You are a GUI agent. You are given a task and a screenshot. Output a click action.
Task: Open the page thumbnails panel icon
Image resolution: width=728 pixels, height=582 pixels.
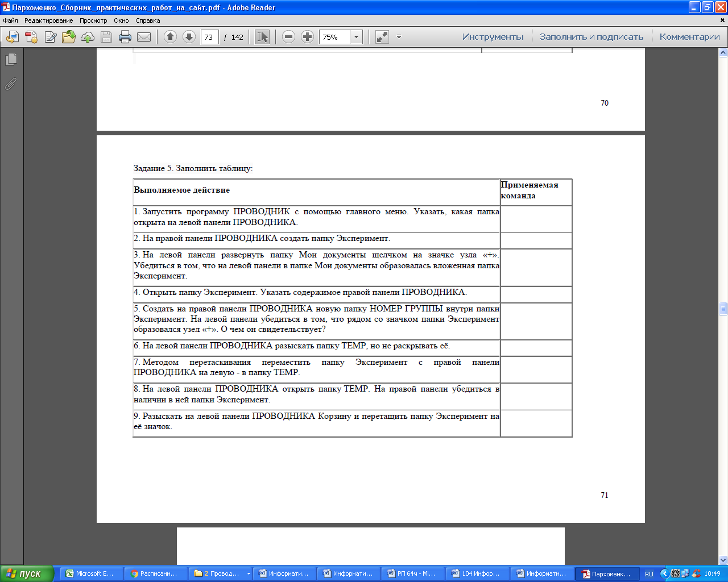coord(11,59)
